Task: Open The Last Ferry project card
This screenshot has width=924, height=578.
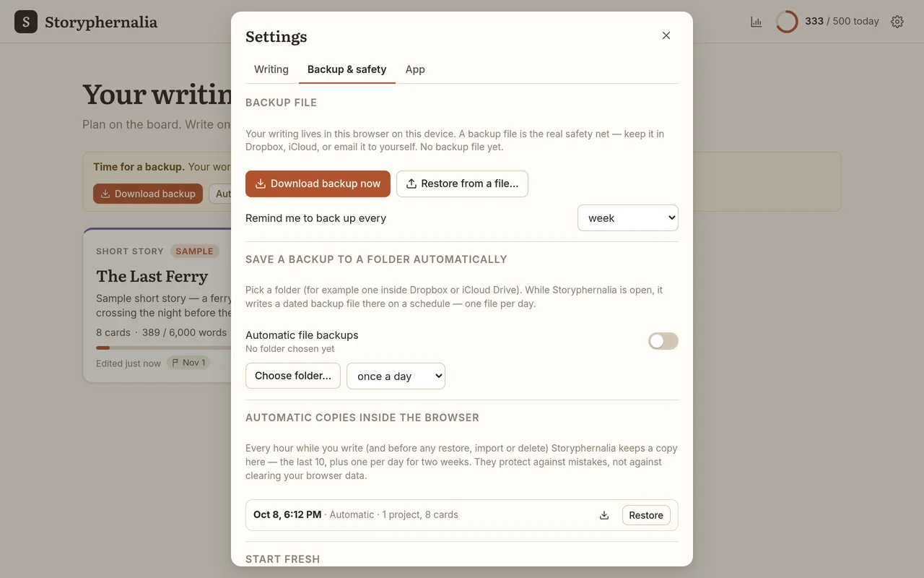Action: click(x=157, y=305)
